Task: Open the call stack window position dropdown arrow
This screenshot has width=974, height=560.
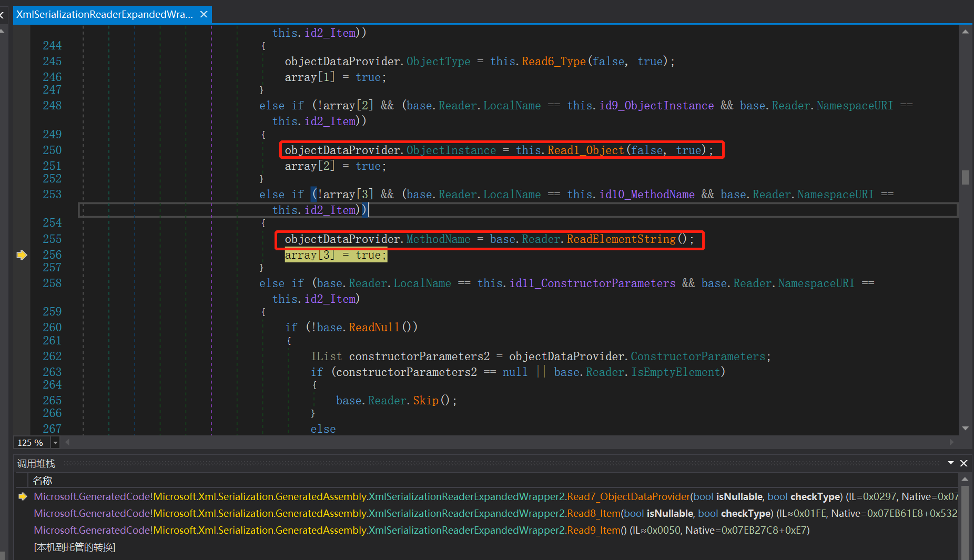Action: pos(951,463)
